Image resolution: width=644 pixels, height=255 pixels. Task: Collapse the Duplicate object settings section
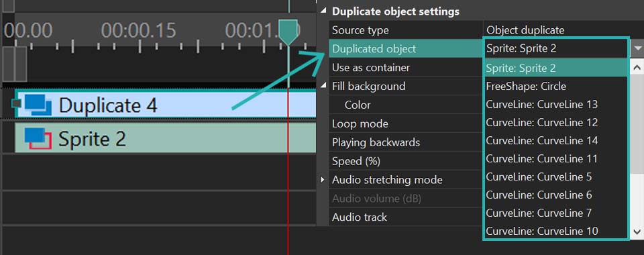point(324,11)
